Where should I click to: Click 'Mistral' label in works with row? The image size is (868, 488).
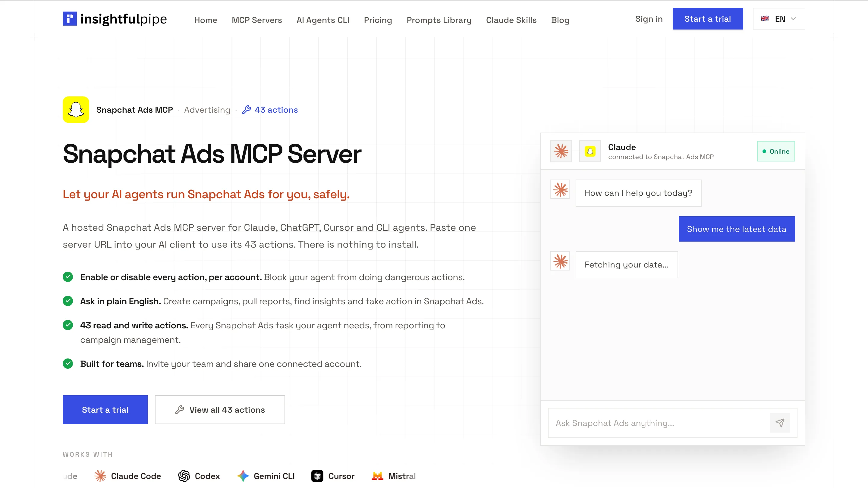coord(402,476)
